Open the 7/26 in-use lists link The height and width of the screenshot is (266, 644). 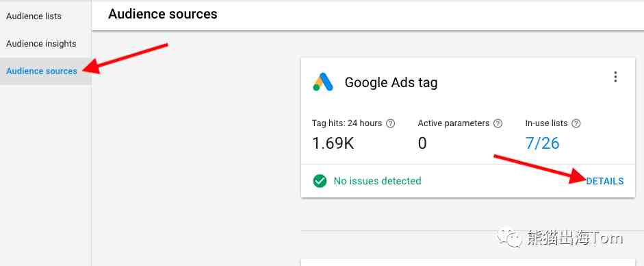pyautogui.click(x=542, y=143)
